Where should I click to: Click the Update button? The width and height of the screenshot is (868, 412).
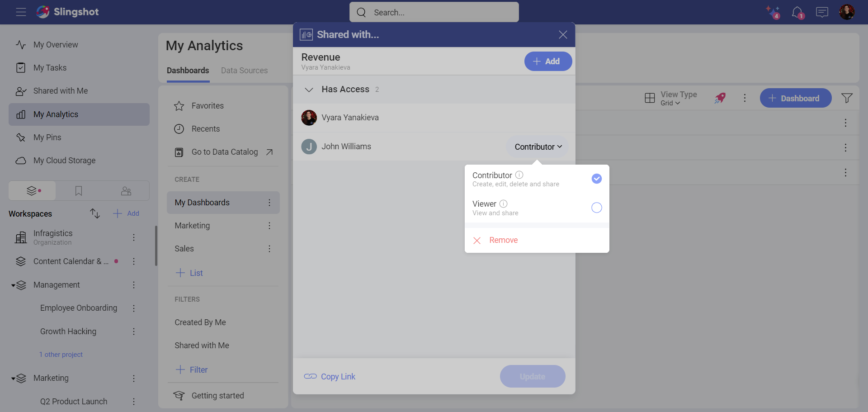tap(533, 376)
